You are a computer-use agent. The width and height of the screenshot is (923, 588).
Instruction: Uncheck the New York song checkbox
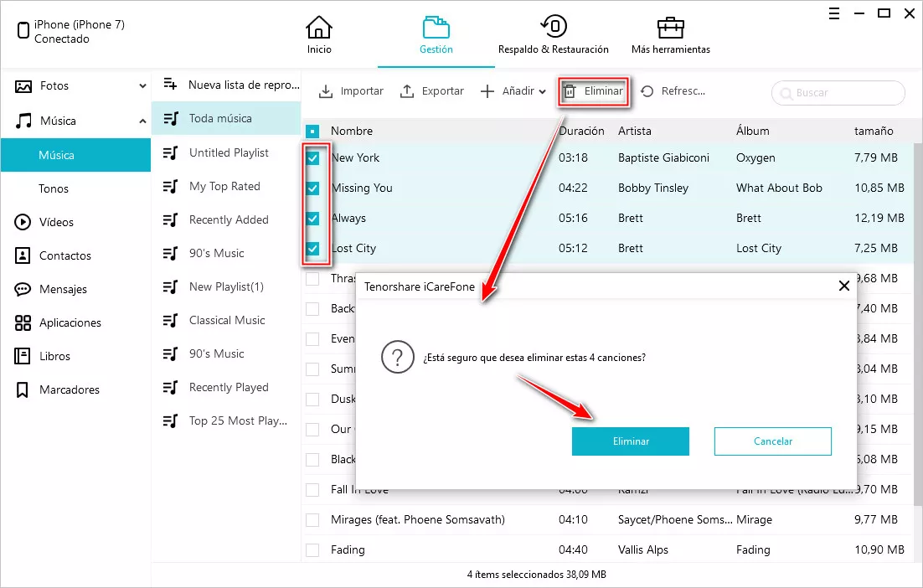(x=312, y=158)
